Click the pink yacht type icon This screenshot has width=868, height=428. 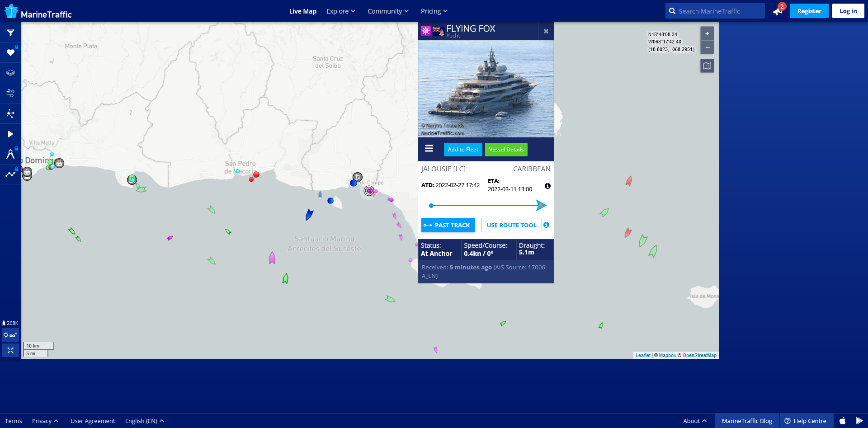click(426, 31)
